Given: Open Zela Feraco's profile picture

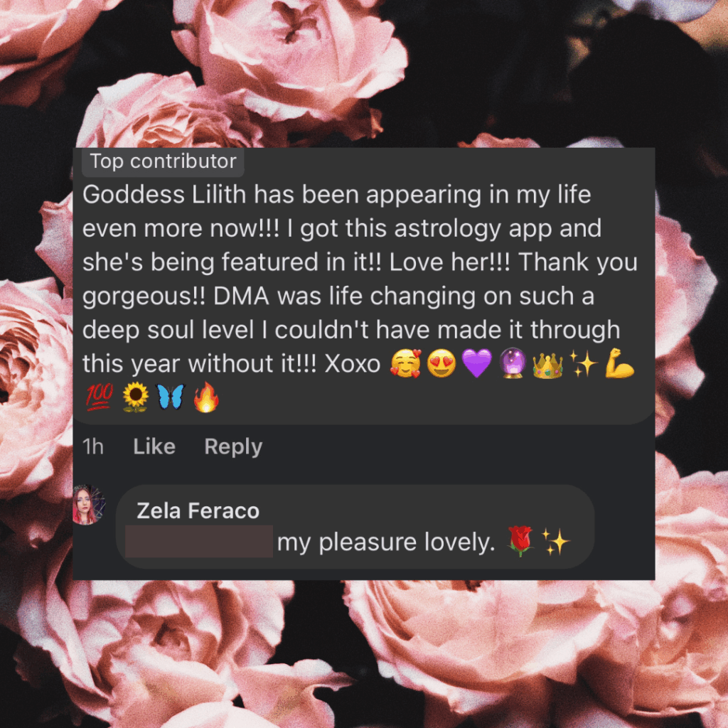Looking at the screenshot, I should click(89, 505).
